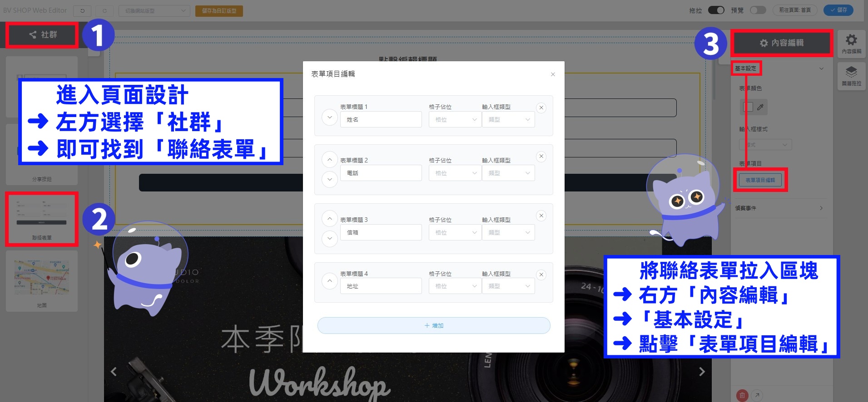Open the 輸入框樣式 style dropdown
This screenshot has height=402, width=868.
[765, 145]
